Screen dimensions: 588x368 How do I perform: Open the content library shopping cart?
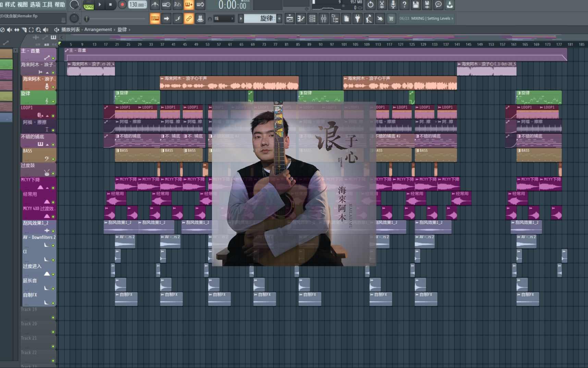click(391, 19)
